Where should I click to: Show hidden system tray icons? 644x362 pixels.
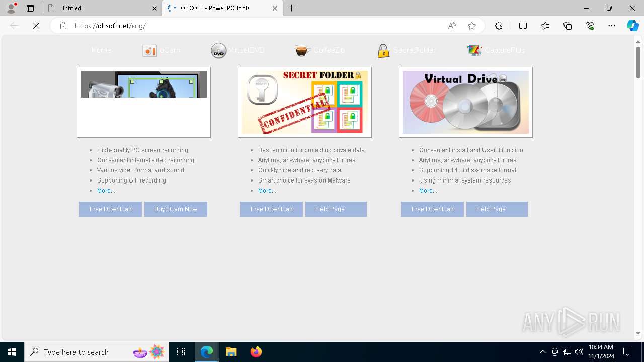pos(542,352)
